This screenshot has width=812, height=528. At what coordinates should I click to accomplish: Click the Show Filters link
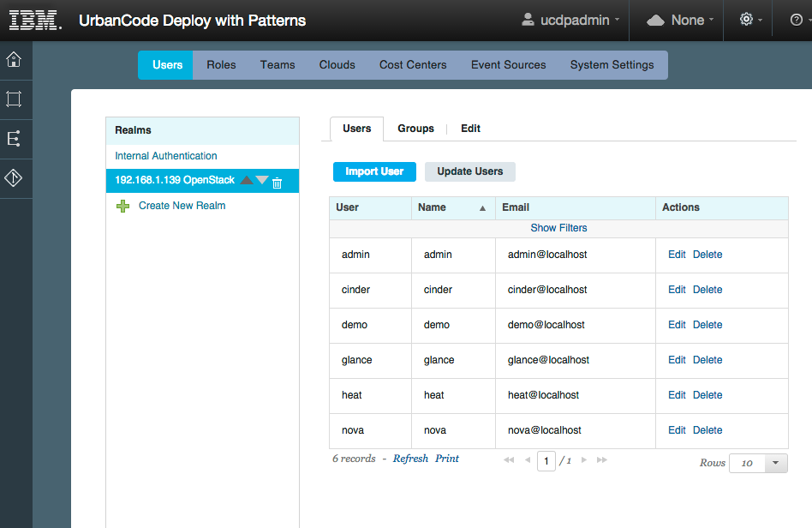558,228
